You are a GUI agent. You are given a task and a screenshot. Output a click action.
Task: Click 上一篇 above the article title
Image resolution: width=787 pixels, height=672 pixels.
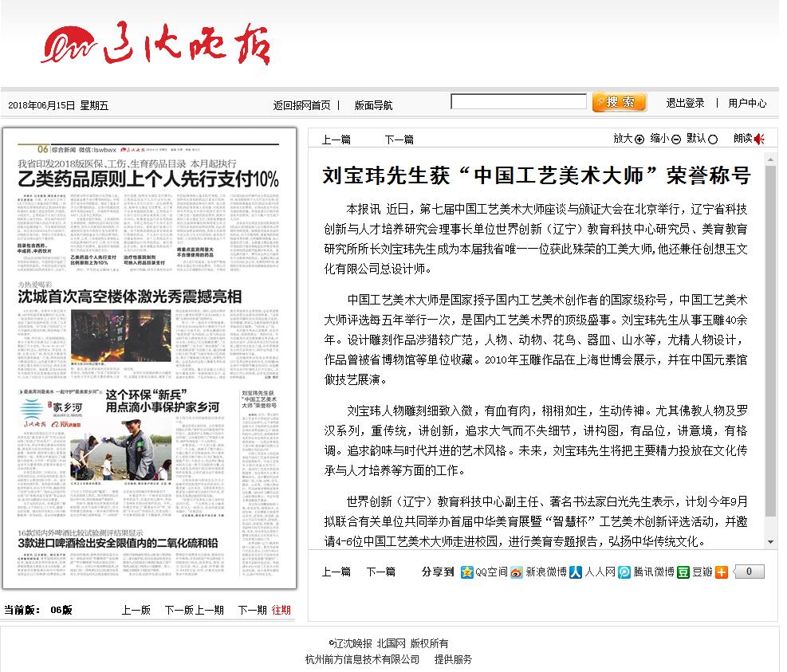(336, 140)
